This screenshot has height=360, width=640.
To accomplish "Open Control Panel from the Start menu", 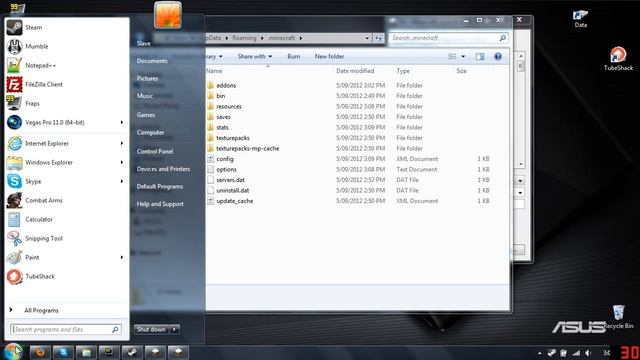I will [155, 151].
